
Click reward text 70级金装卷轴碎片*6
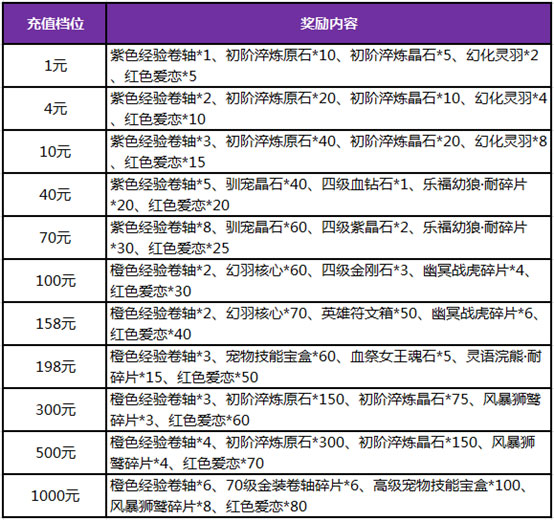[x=293, y=486]
